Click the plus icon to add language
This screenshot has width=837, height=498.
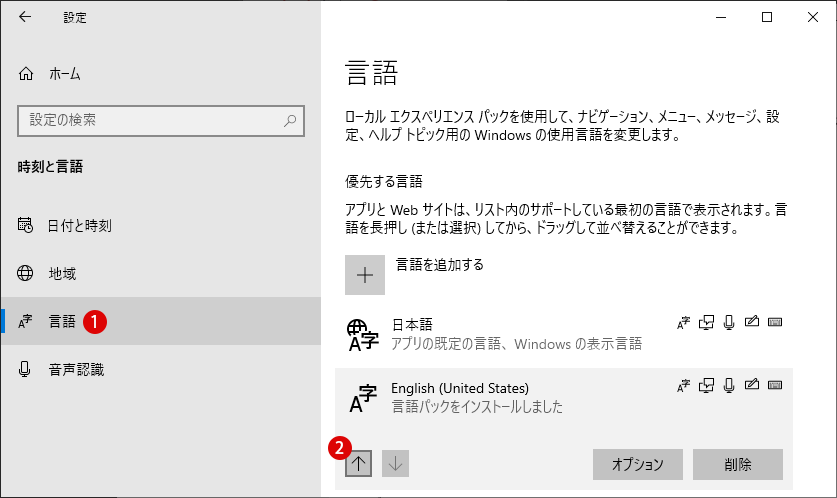tap(365, 275)
